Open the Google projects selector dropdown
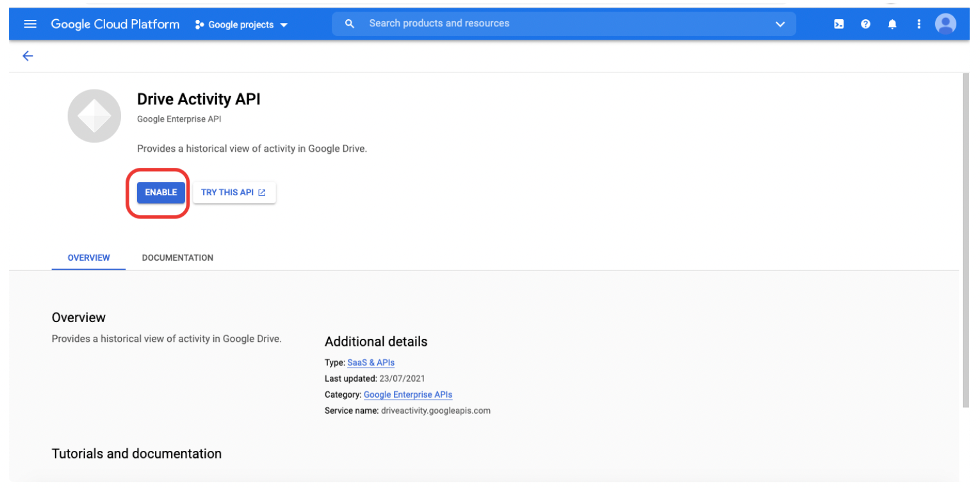 tap(241, 25)
